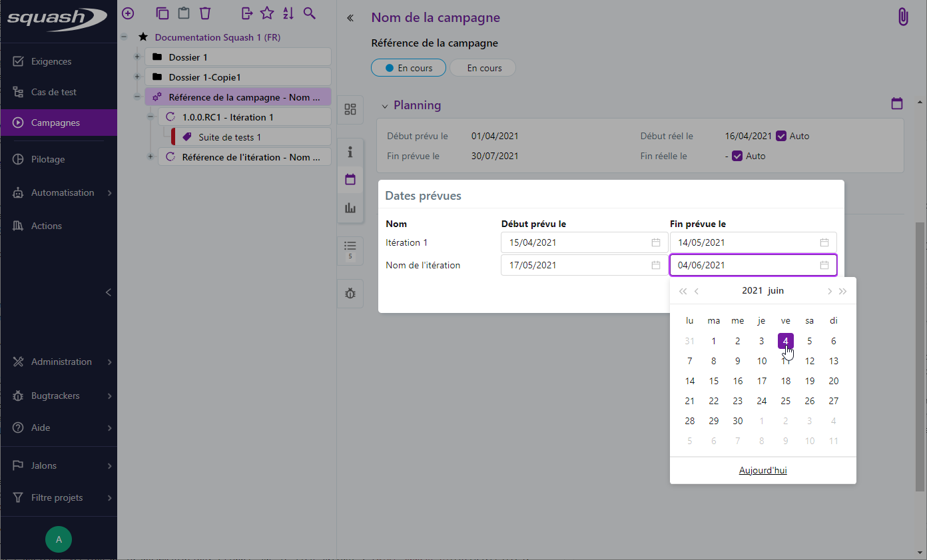
Task: Open the search icon above the tree
Action: click(x=309, y=13)
